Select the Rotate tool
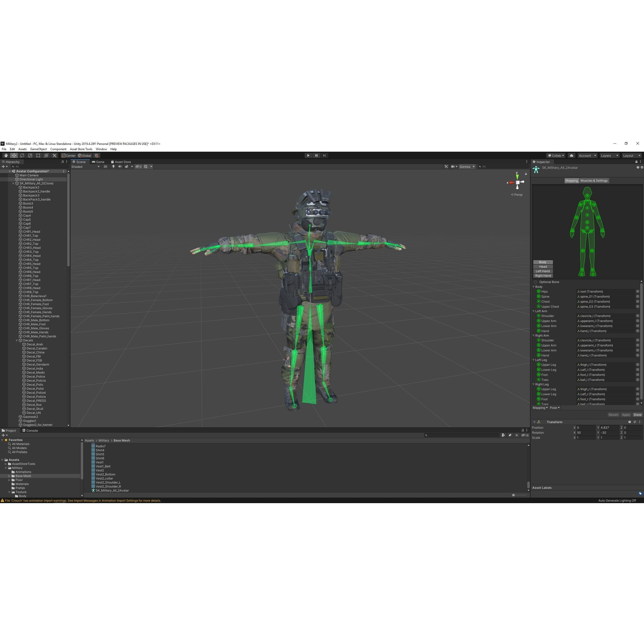The image size is (644, 644). click(x=22, y=155)
